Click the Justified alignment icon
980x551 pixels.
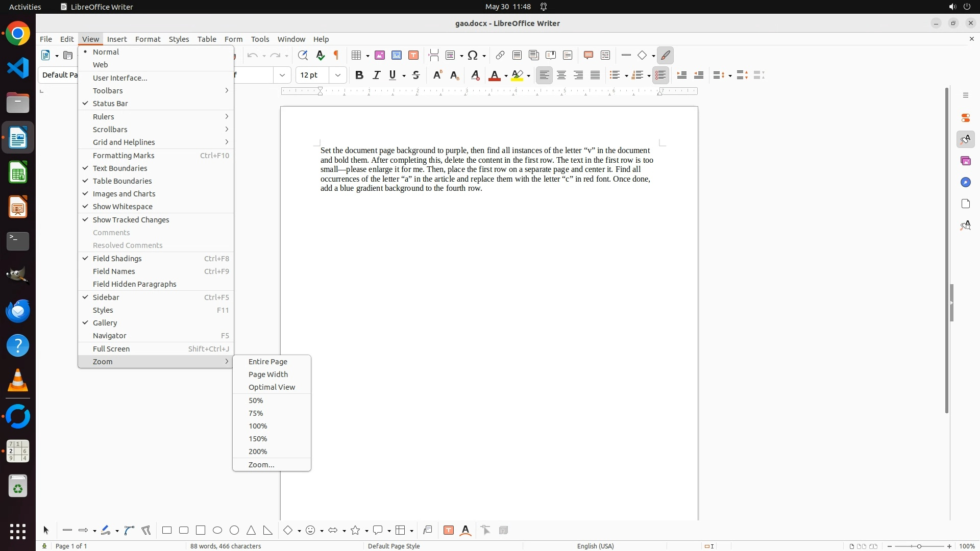[x=595, y=76]
